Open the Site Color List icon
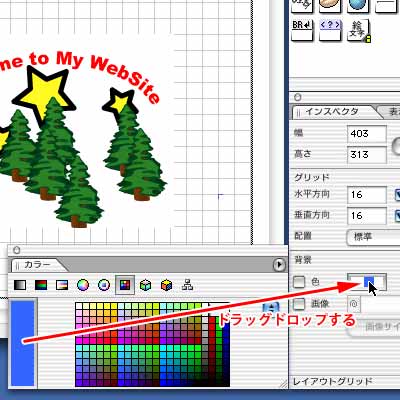400x400 pixels. (188, 285)
